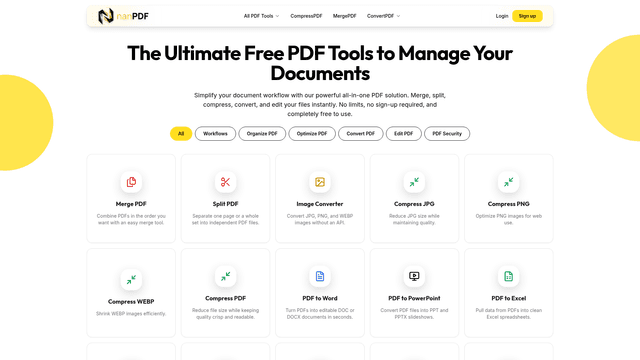Click the nanPDF logo icon
The width and height of the screenshot is (640, 360).
click(x=106, y=16)
